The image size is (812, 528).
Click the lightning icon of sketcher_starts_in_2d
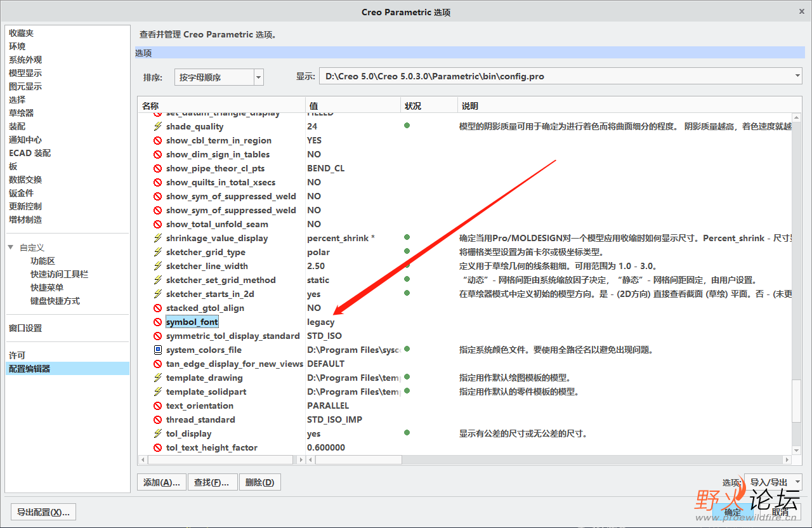(x=158, y=294)
